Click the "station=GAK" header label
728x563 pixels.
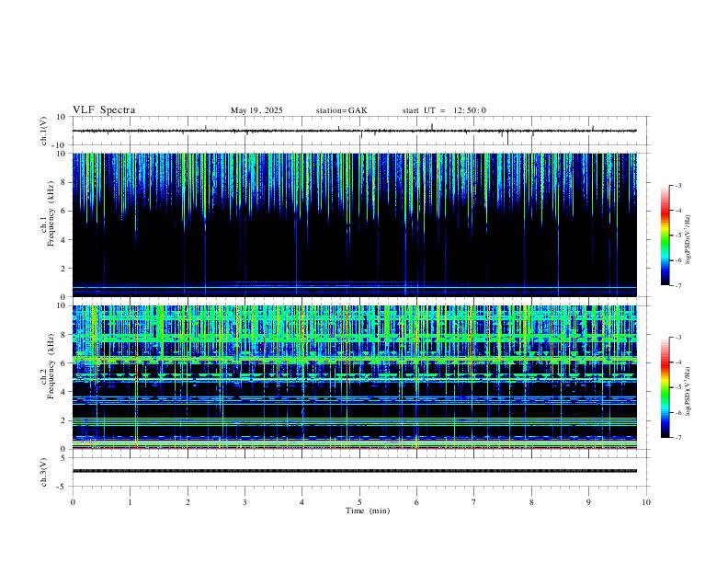click(341, 110)
